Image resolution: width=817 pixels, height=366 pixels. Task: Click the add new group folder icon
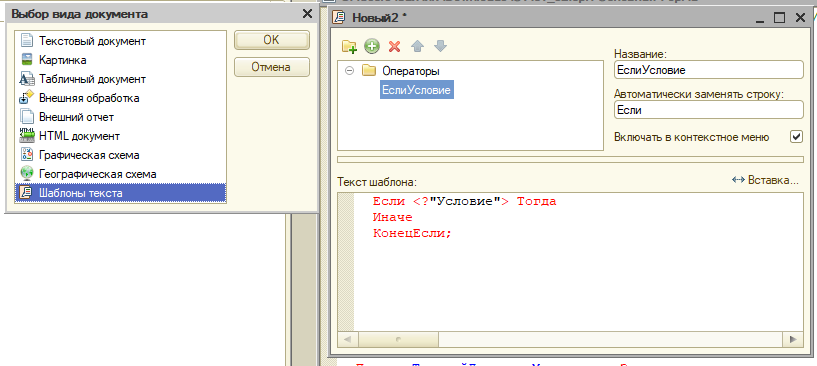pyautogui.click(x=349, y=46)
